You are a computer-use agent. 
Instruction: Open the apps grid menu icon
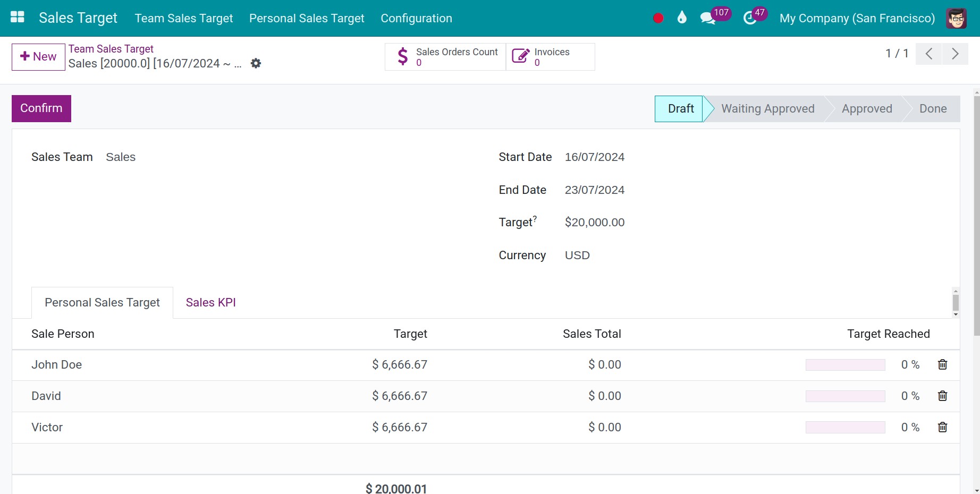tap(18, 18)
